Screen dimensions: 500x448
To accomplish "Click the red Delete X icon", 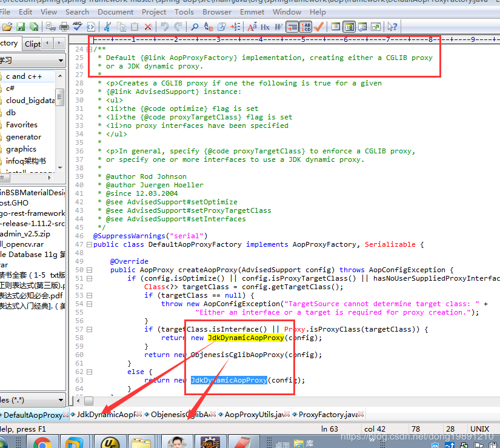I will pyautogui.click(x=148, y=27).
